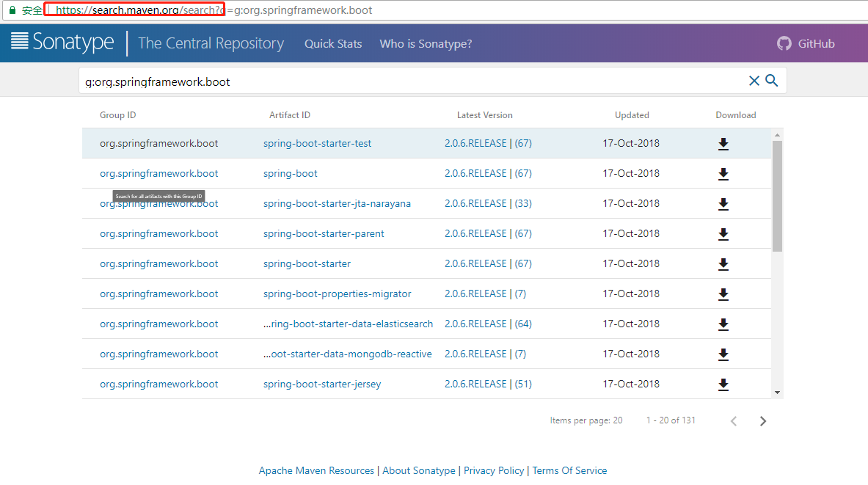The image size is (868, 485).
Task: Click group ID in spring-boot row
Action: (159, 173)
